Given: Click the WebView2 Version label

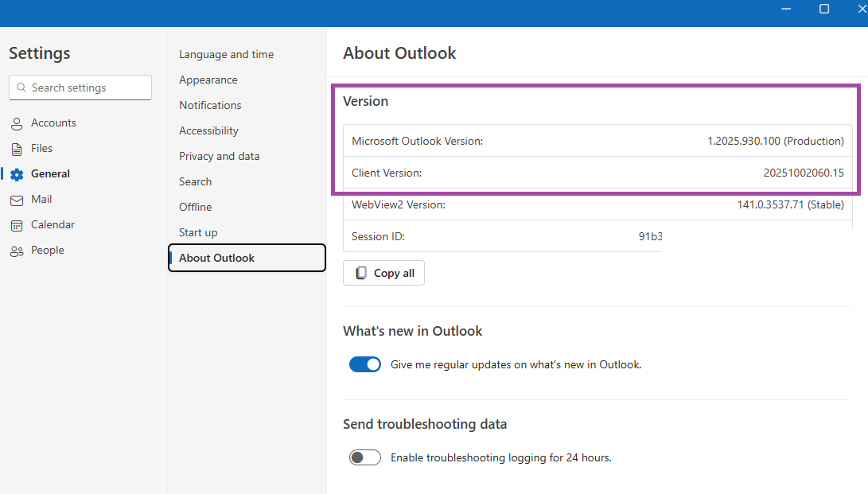Looking at the screenshot, I should [399, 204].
